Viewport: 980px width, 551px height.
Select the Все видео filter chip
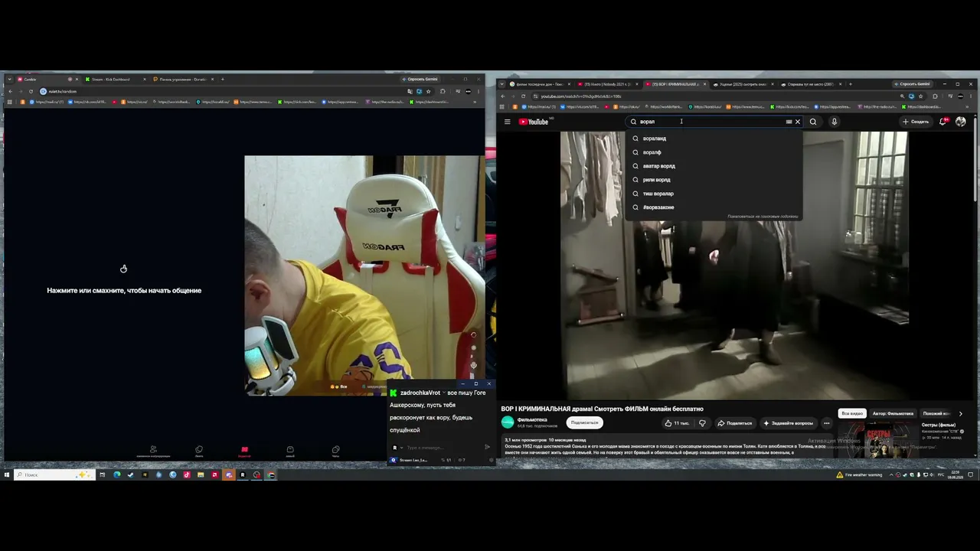coord(852,413)
